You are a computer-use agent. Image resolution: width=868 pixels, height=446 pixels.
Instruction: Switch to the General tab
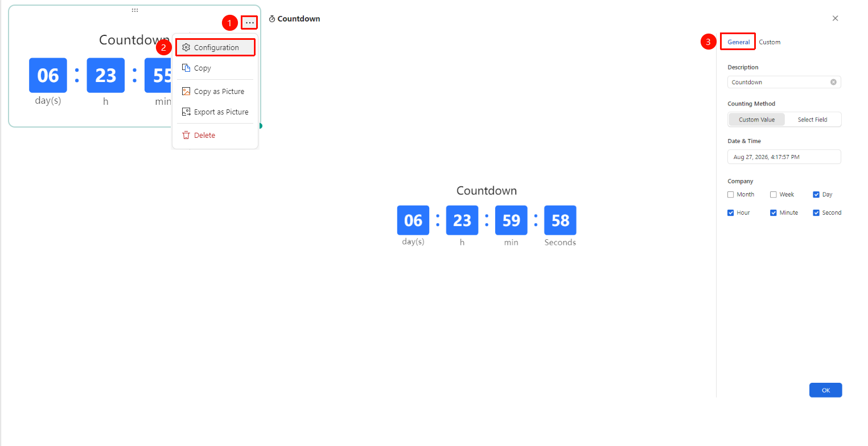click(x=738, y=42)
